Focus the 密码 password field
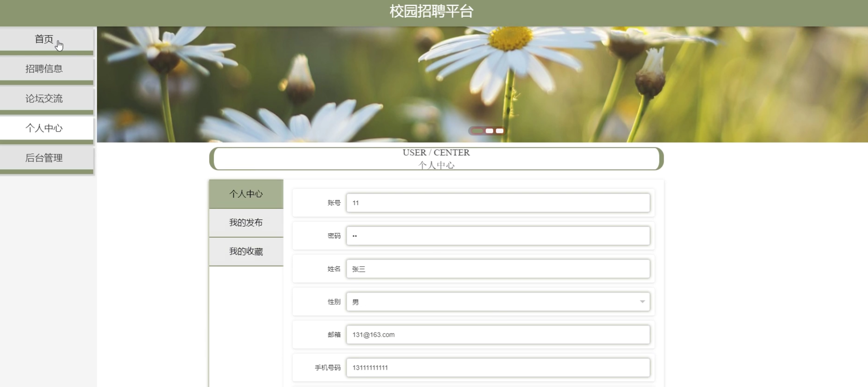Viewport: 868px width, 387px height. tap(498, 236)
